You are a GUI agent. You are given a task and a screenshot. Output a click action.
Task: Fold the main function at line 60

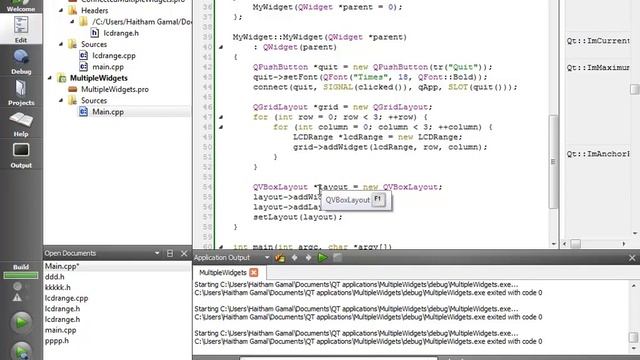click(220, 247)
